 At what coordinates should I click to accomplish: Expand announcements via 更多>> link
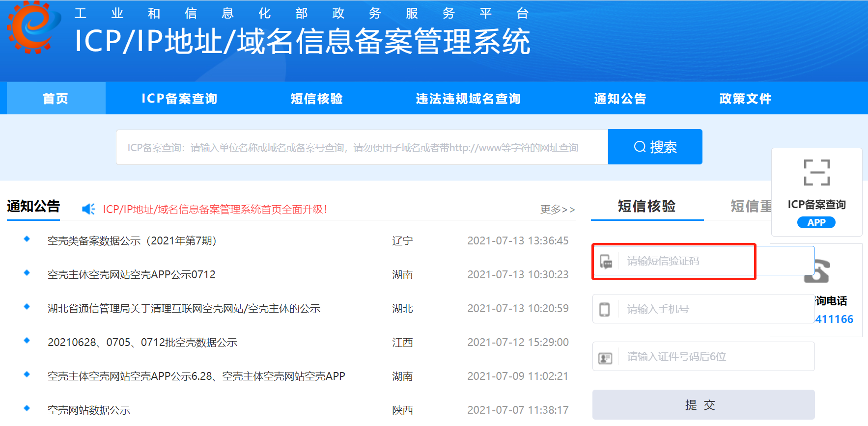click(x=557, y=210)
